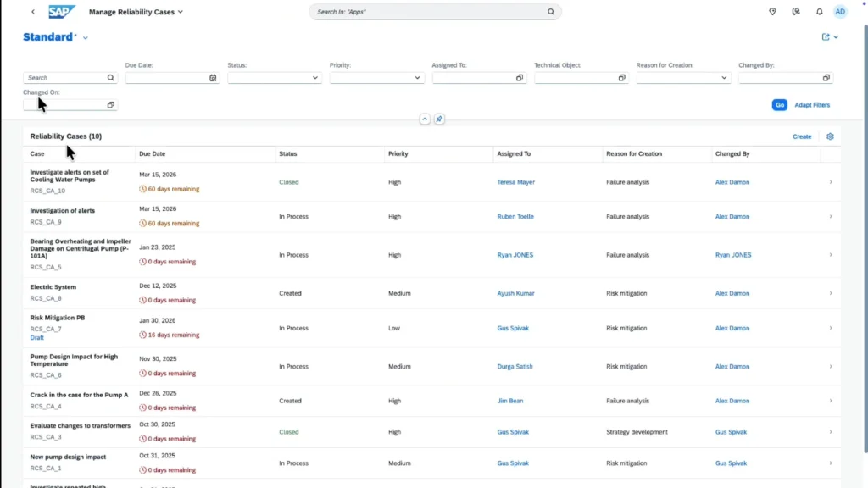Click the Changed By column header
868x488 pixels.
[x=732, y=154]
